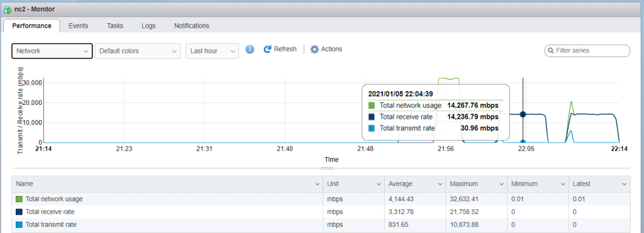
Task: Expand the Average column header menu
Action: point(440,184)
